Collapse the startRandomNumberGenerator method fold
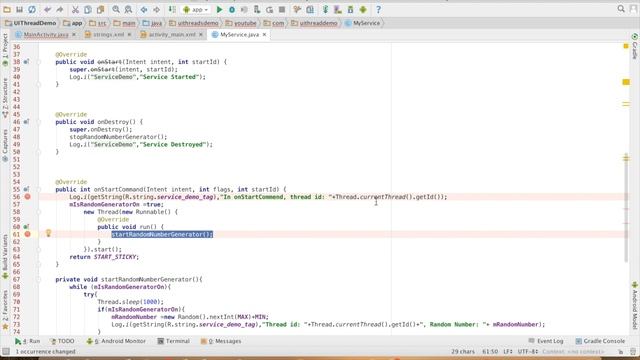 coord(39,280)
